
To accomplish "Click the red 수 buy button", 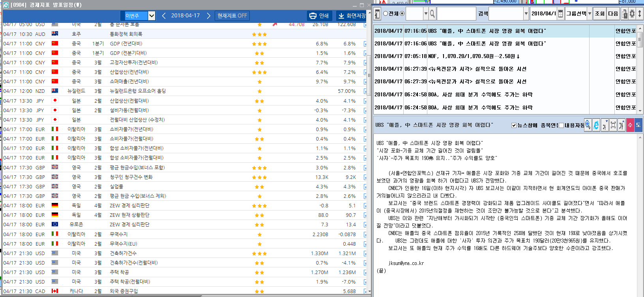I will pos(630,125).
